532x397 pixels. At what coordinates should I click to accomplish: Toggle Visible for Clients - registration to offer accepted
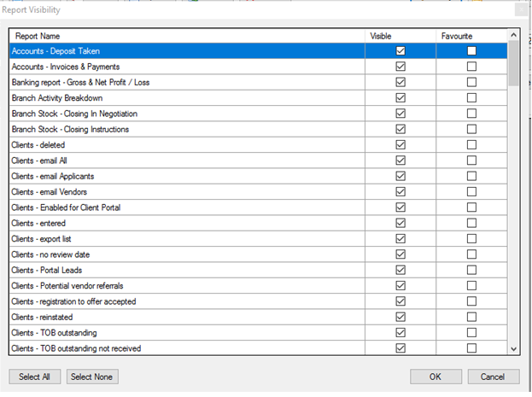click(400, 301)
